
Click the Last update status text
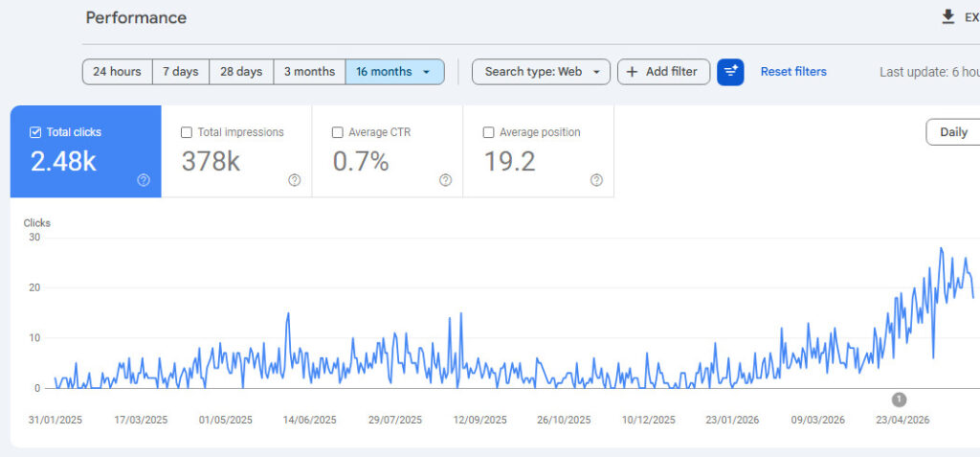coord(929,72)
